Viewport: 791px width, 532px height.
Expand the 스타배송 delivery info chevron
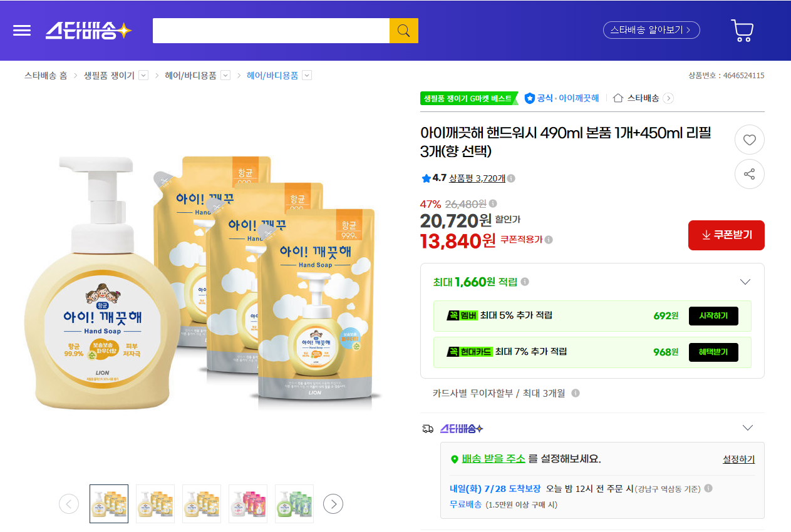click(x=747, y=428)
